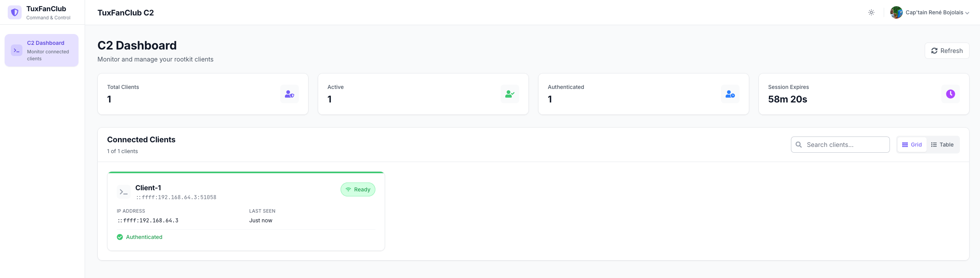Click the "58m 20s" session timer
Screen dimensions: 980x278
pos(787,99)
